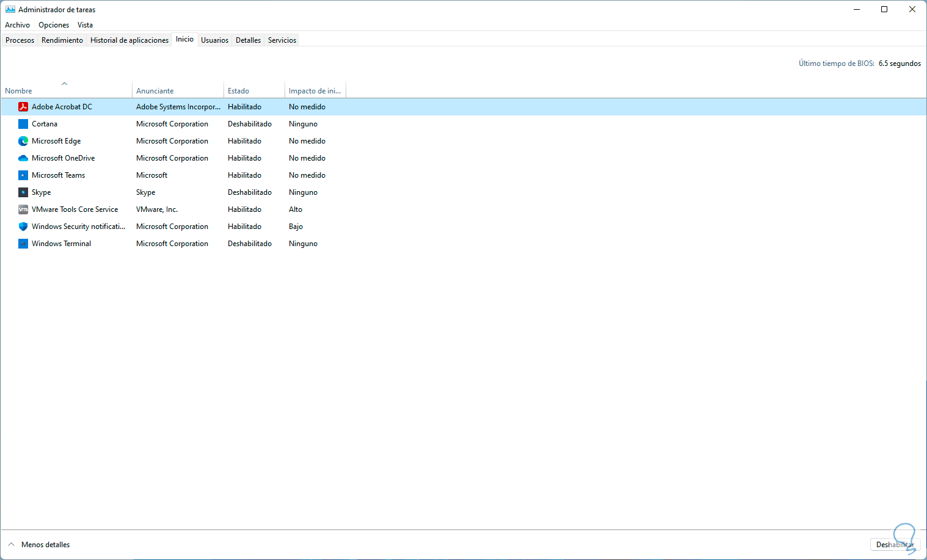927x560 pixels.
Task: Select the Windows Terminal name
Action: pyautogui.click(x=62, y=244)
